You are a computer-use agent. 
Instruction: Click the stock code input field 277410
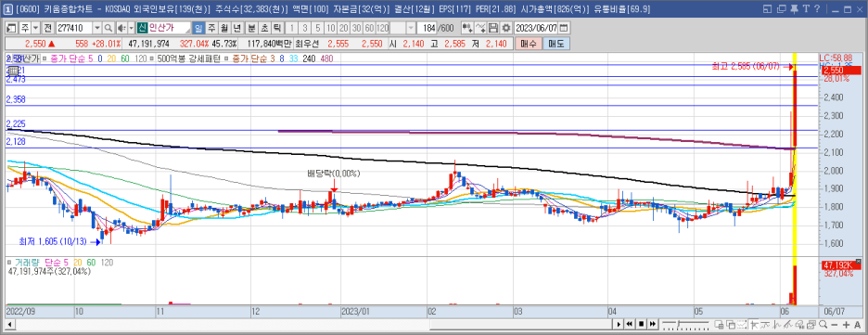[x=74, y=28]
